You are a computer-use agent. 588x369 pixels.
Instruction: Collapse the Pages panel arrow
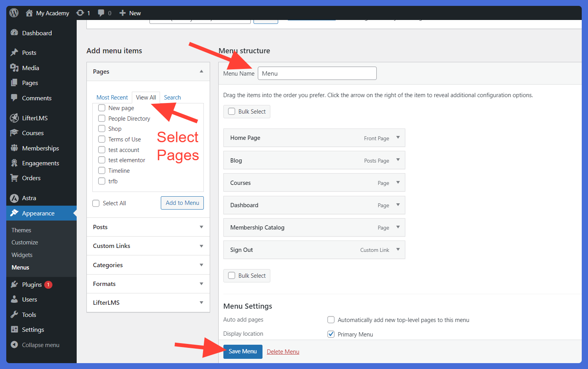(201, 71)
